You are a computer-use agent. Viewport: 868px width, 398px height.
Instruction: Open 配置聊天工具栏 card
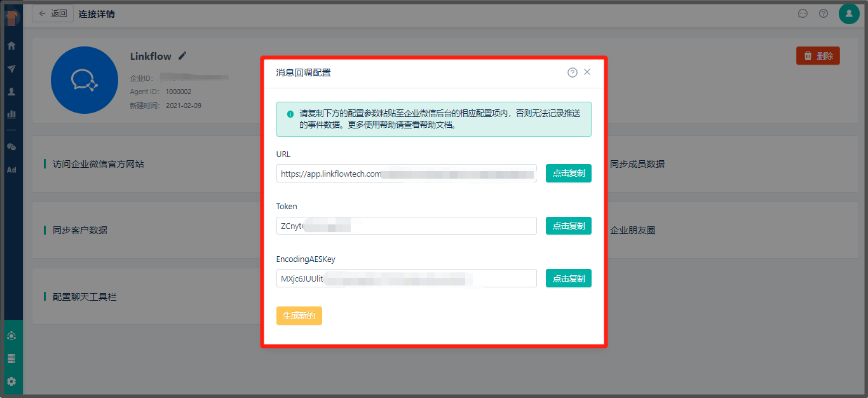click(146, 297)
